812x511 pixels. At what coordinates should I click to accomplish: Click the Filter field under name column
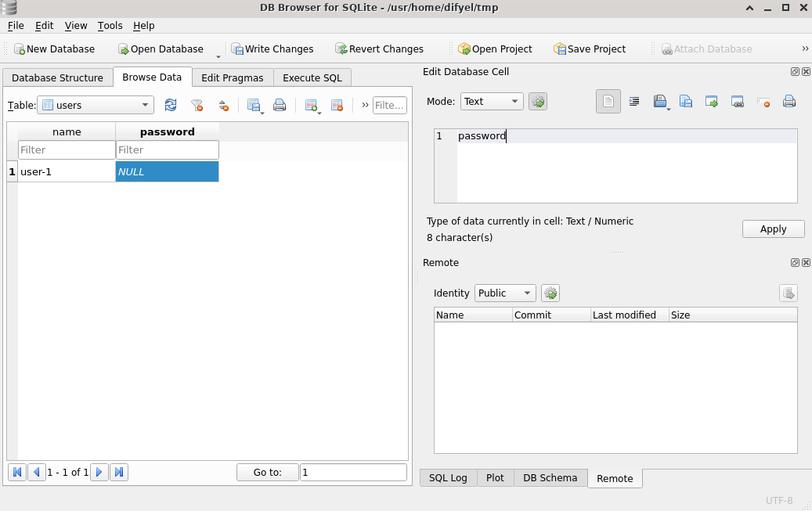tap(67, 149)
